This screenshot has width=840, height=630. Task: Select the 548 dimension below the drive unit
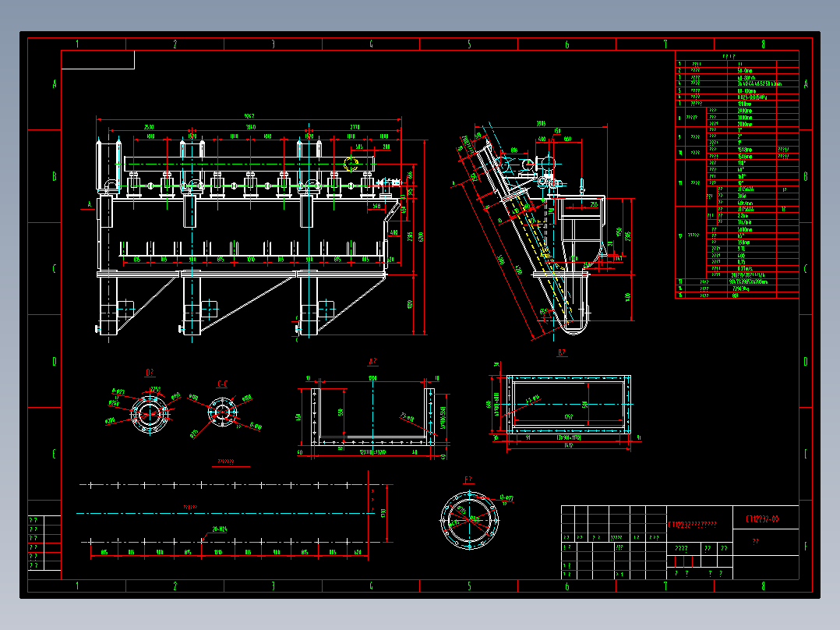click(x=376, y=206)
